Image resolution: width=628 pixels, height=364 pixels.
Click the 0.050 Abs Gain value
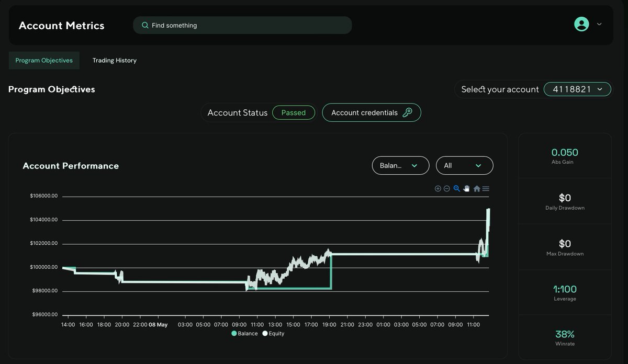(x=565, y=152)
